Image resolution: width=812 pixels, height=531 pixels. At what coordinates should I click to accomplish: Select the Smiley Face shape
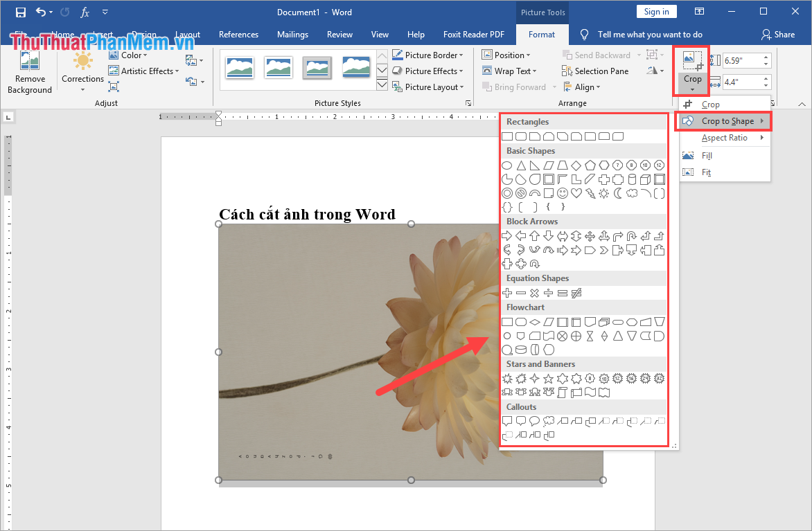click(x=563, y=194)
